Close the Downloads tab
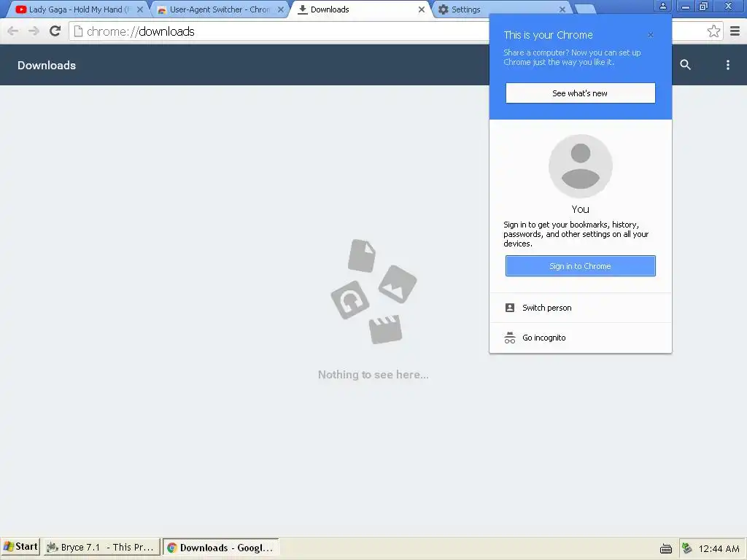747x560 pixels. tap(422, 9)
